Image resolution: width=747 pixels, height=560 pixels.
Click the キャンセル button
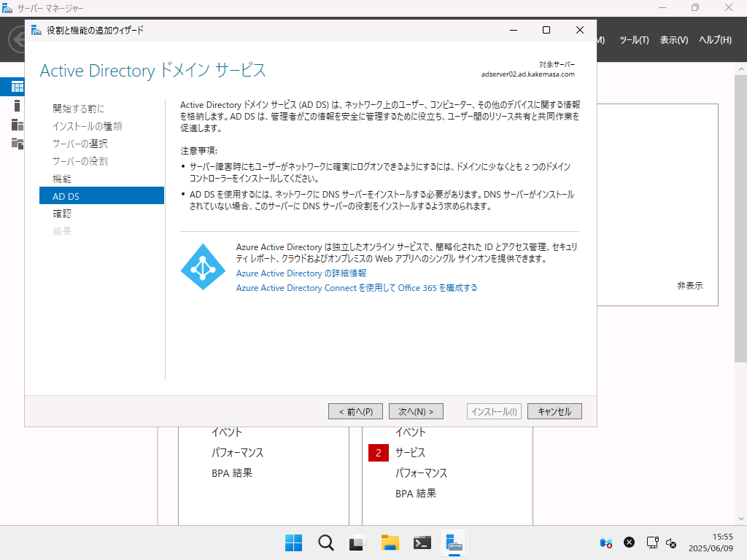pos(554,411)
